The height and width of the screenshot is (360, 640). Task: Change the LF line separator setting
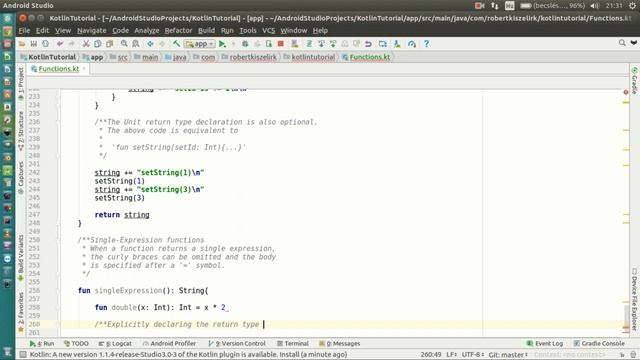(451, 355)
